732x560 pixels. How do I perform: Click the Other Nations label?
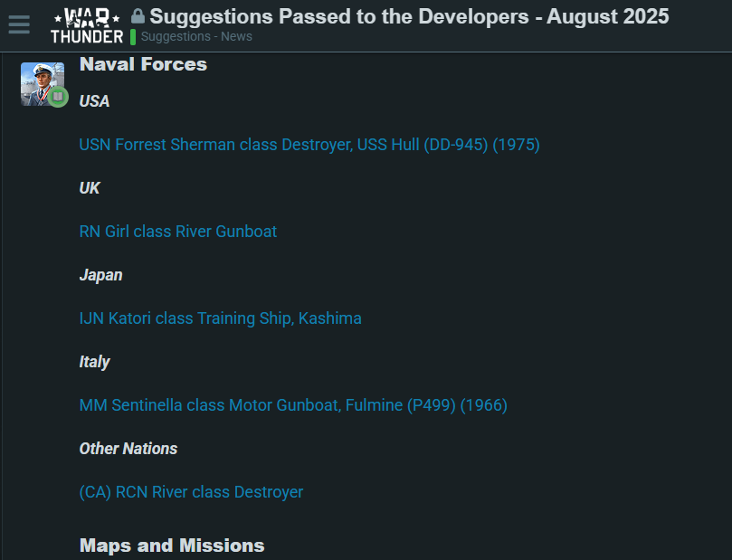tap(128, 449)
